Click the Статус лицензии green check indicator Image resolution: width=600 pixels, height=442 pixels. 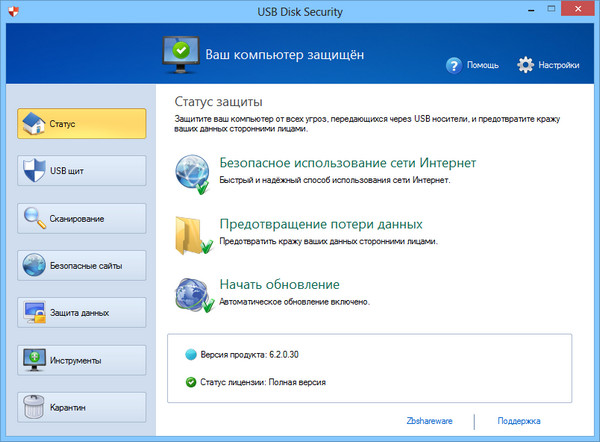[192, 381]
